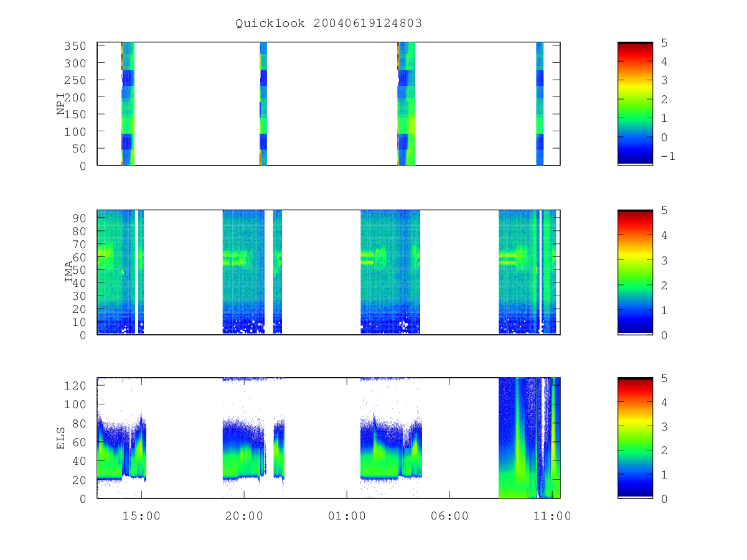Viewport: 747px width, 560px height.
Task: Click inside the IMA spectrogram panel
Action: 329,272
